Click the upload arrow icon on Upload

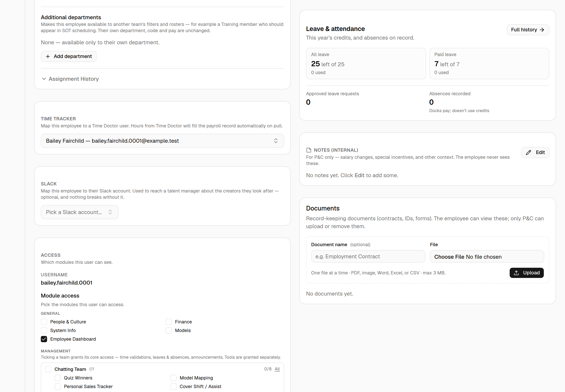point(516,273)
